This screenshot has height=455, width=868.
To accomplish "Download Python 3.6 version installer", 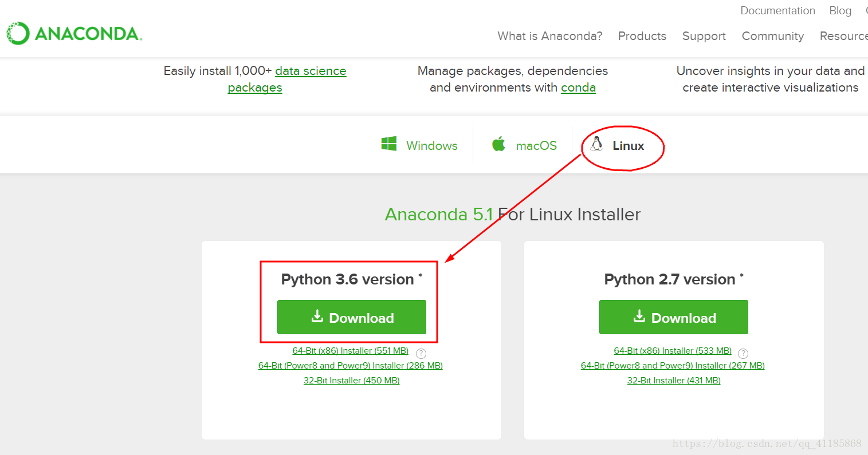I will 352,317.
